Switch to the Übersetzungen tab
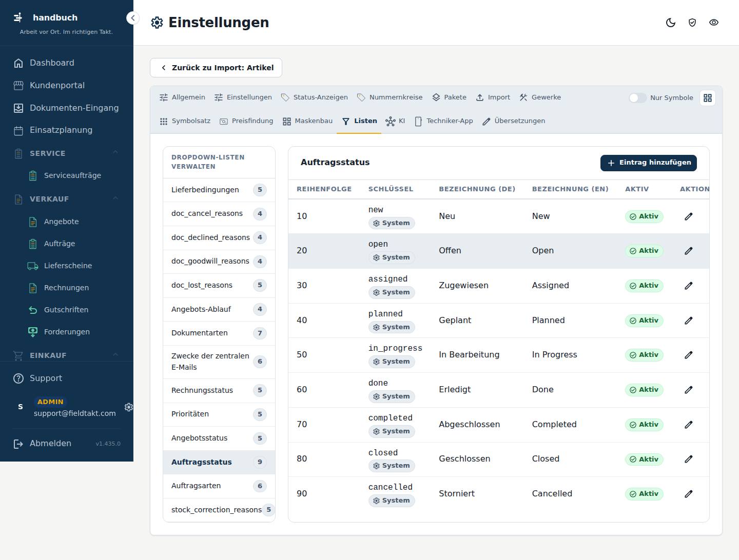739x560 pixels. (x=514, y=121)
